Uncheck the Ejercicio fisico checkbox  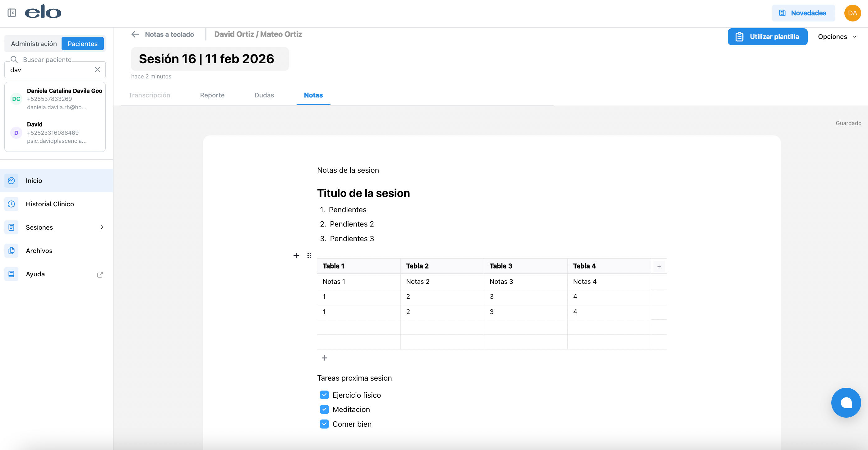[x=324, y=395]
